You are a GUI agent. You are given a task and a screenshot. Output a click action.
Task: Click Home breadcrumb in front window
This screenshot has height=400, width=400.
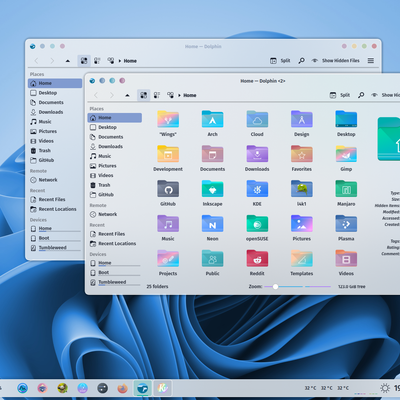point(190,95)
